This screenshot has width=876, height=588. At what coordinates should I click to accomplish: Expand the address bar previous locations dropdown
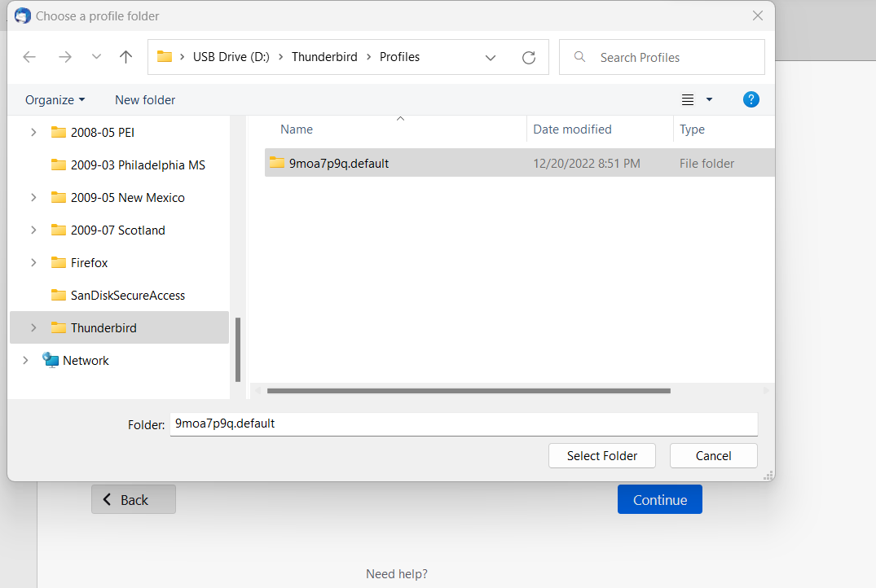click(x=491, y=57)
